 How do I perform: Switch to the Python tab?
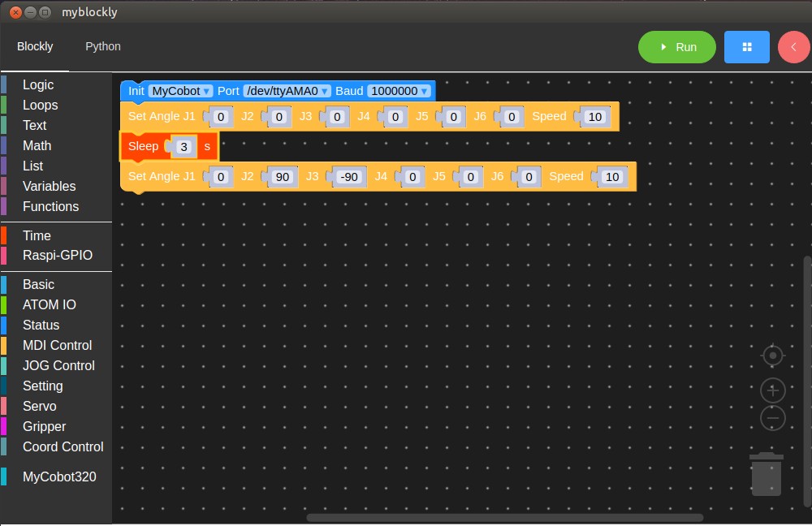click(103, 46)
